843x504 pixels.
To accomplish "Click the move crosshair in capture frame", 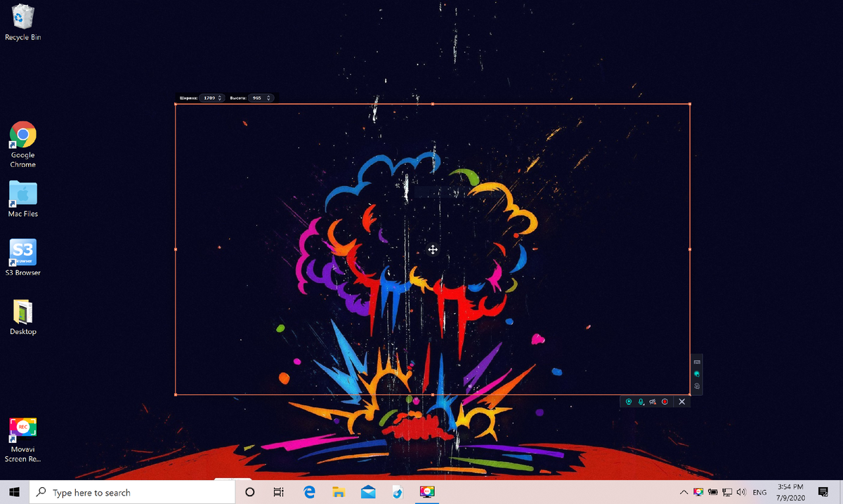I will click(x=433, y=250).
